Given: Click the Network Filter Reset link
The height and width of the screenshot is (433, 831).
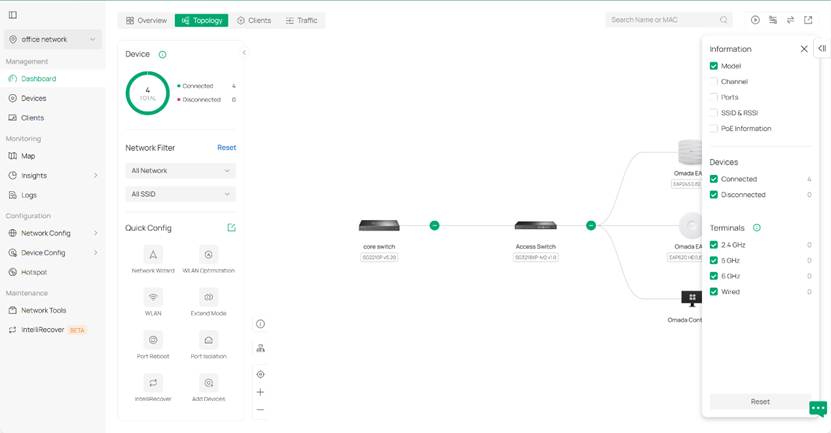Looking at the screenshot, I should (226, 148).
